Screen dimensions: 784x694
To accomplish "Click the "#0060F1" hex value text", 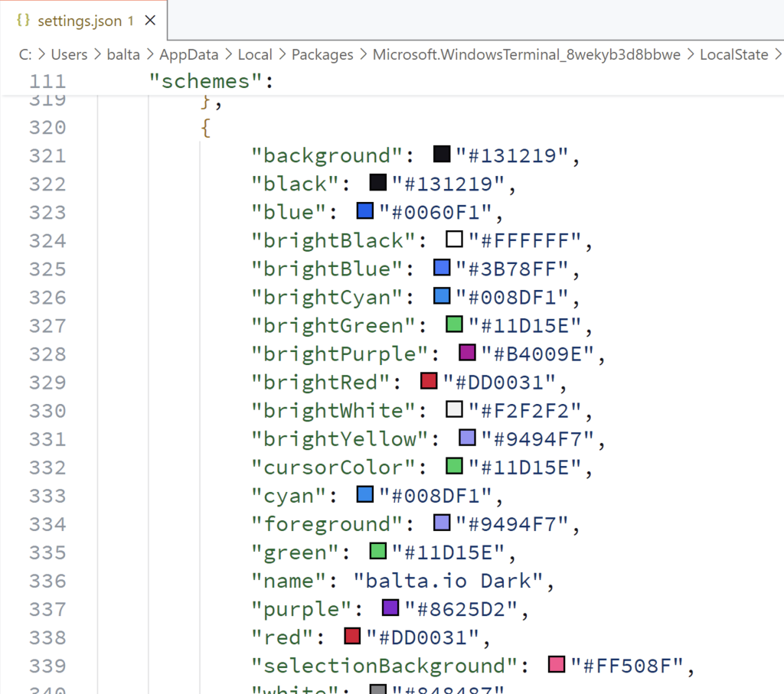I will pyautogui.click(x=436, y=213).
